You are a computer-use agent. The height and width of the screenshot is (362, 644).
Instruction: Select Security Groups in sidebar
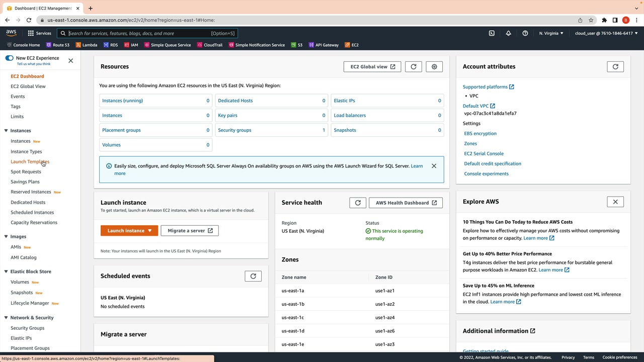(28, 328)
